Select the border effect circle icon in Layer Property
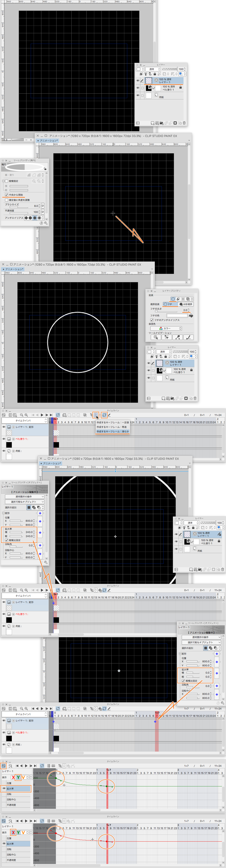The height and width of the screenshot is (868, 226). [173, 299]
